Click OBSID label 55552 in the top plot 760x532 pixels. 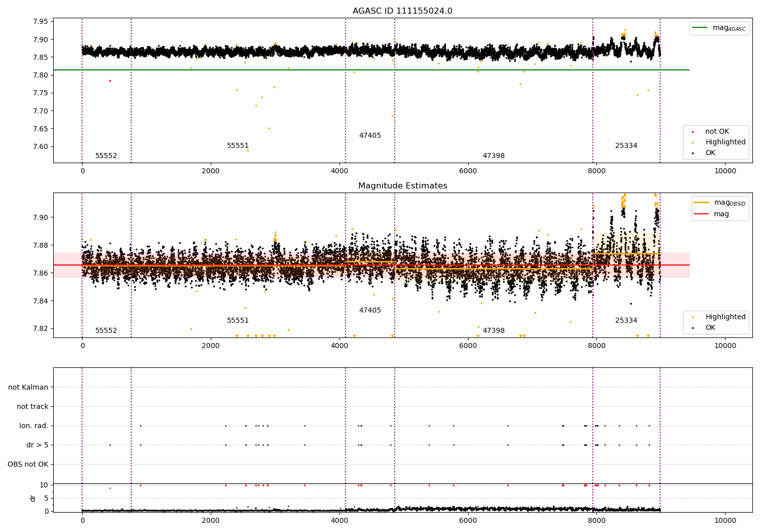coord(106,156)
